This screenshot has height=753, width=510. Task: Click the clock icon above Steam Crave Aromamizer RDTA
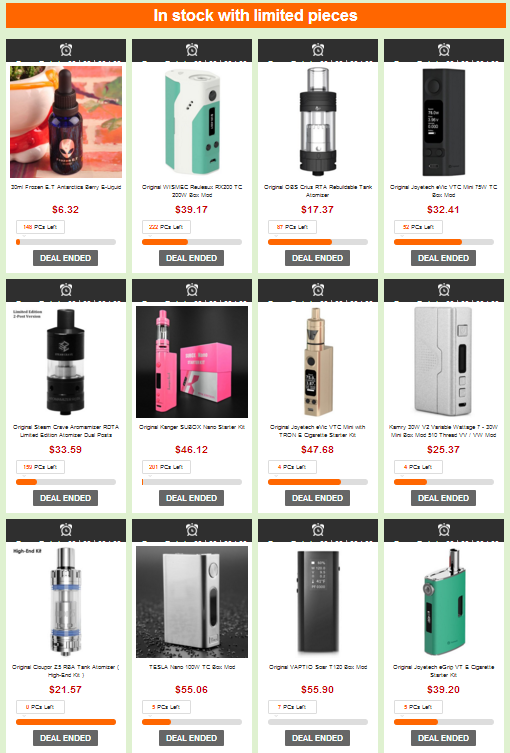click(66, 290)
